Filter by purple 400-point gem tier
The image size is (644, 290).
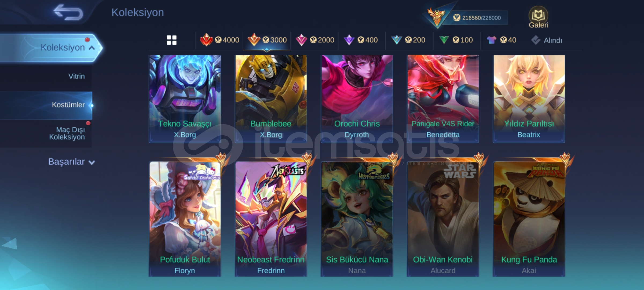[x=361, y=40]
